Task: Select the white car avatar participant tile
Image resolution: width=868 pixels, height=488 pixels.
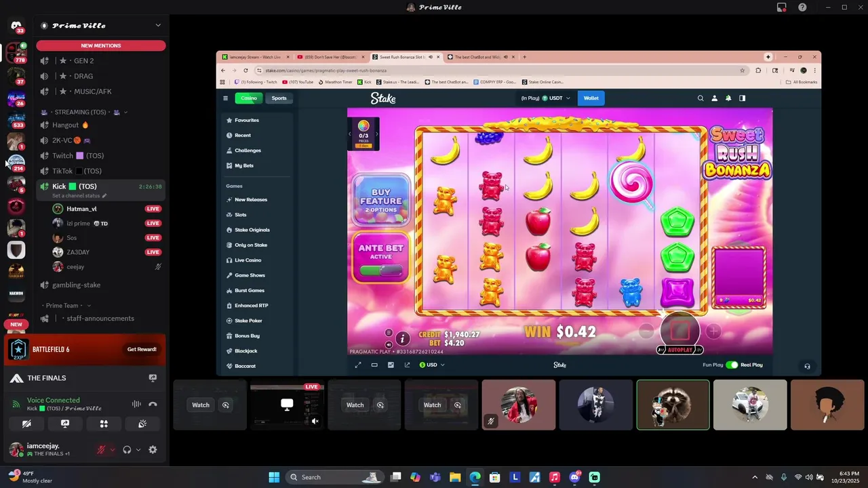Action: (x=750, y=405)
